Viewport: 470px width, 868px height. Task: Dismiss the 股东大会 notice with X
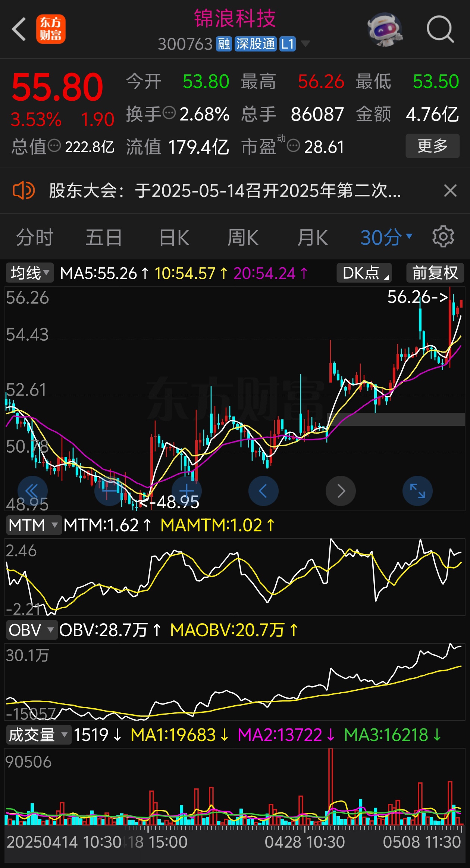pos(451,190)
